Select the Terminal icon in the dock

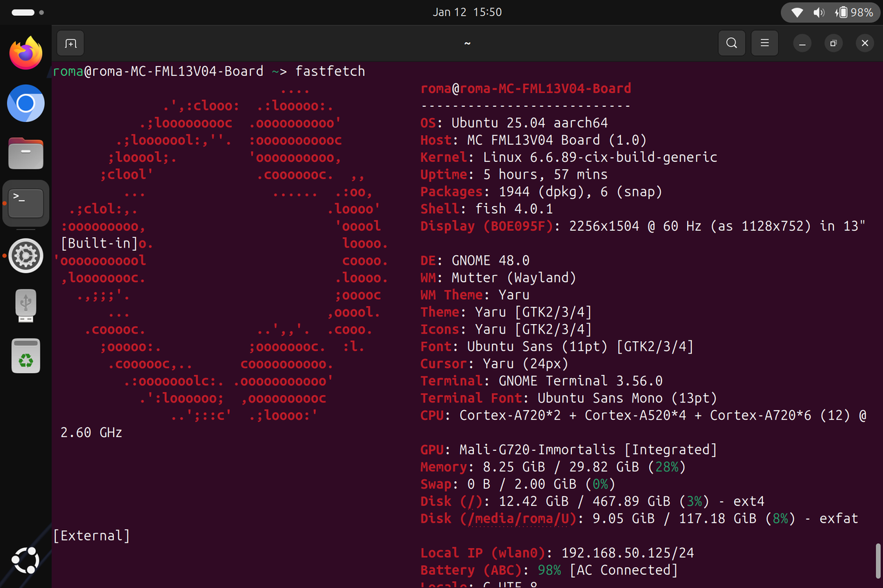(x=26, y=203)
